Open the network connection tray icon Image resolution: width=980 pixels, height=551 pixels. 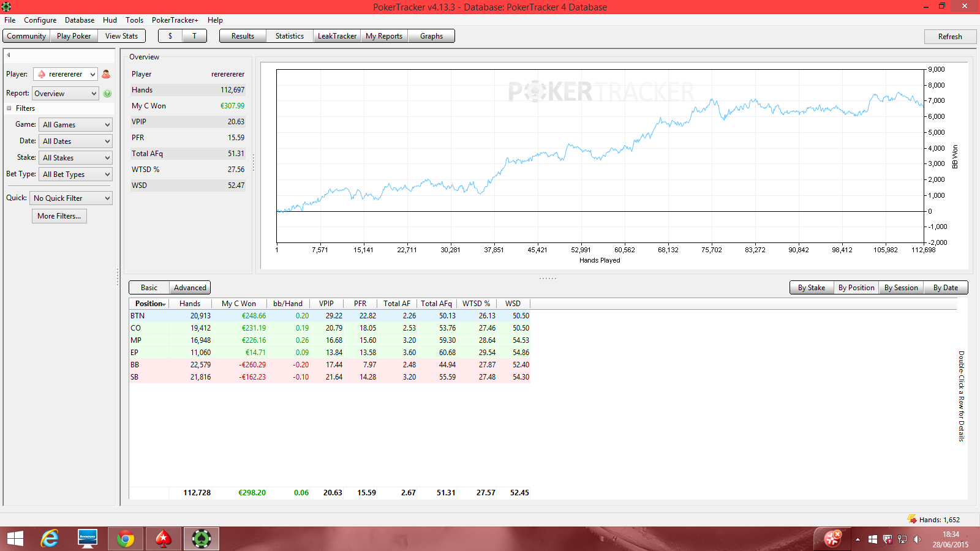click(902, 539)
